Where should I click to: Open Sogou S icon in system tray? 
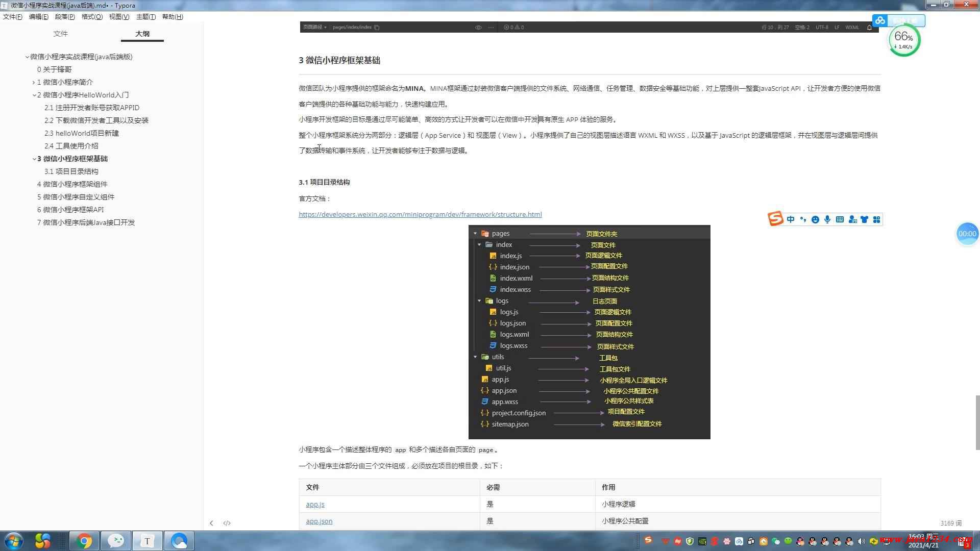[x=648, y=540]
